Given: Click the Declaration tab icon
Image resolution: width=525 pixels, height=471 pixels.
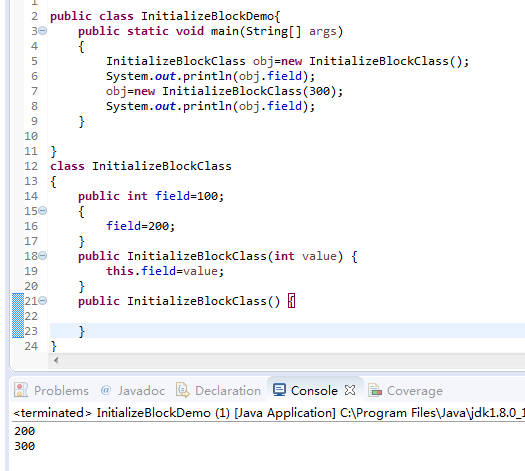Looking at the screenshot, I should tap(183, 390).
